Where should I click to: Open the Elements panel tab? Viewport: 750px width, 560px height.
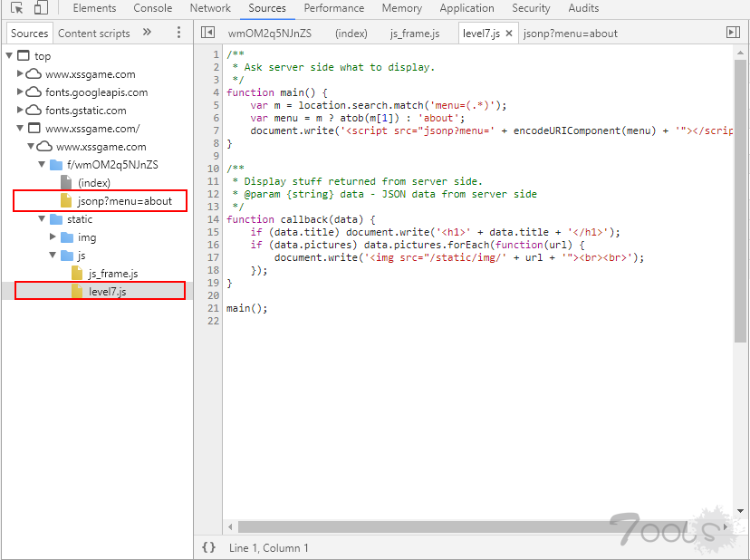(94, 8)
